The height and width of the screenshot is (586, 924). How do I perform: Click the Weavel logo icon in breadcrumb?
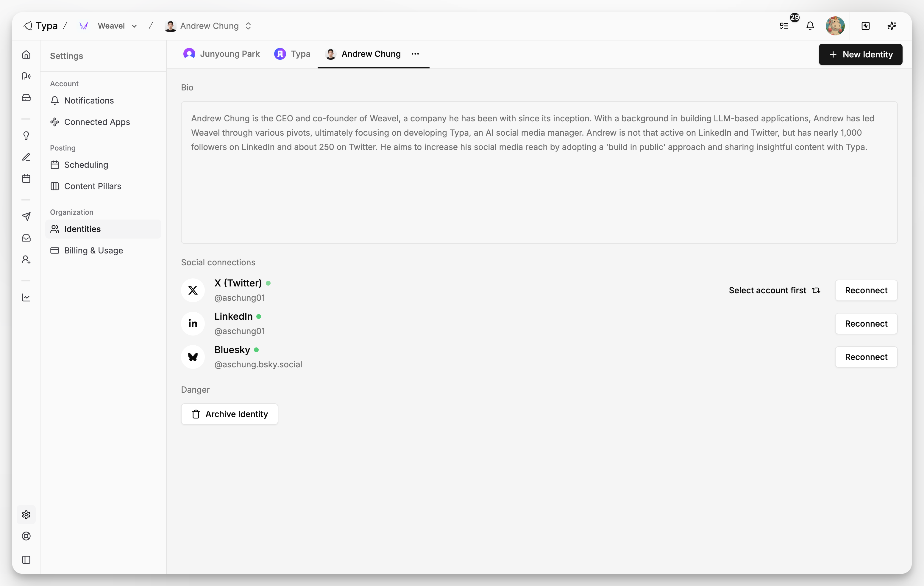coord(83,26)
